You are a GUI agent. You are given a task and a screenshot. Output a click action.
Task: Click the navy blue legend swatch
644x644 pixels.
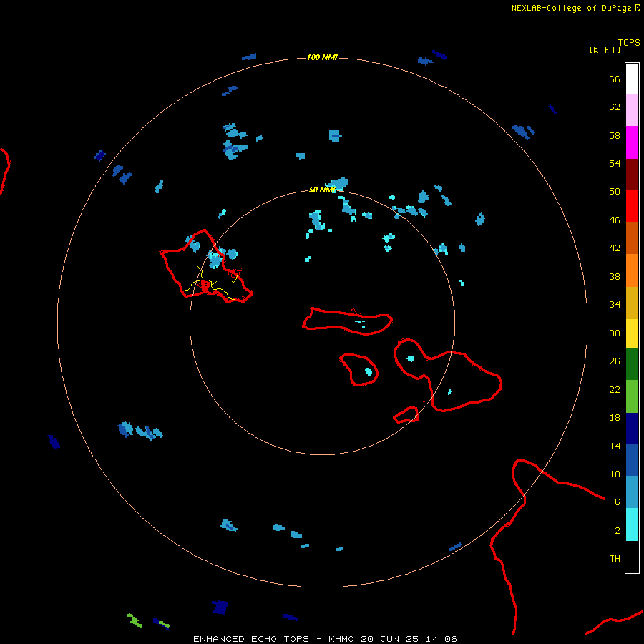[632, 429]
